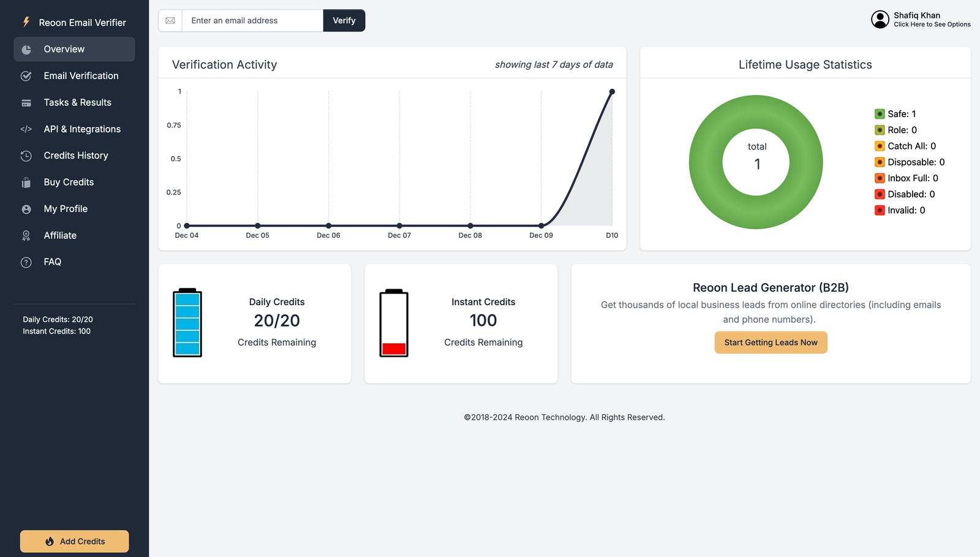
Task: Open Shafiq Khan account options
Action: [921, 20]
